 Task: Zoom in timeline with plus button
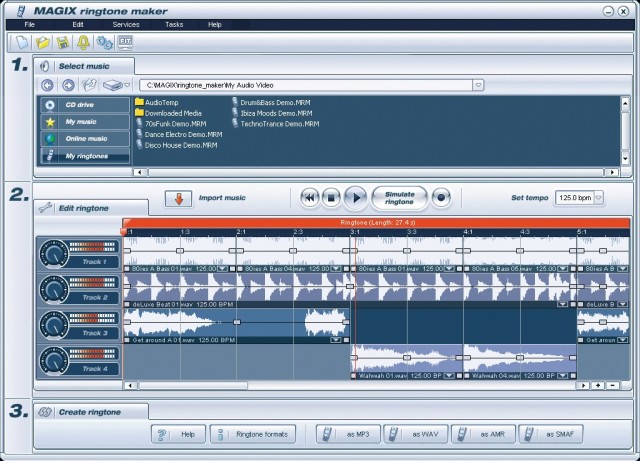598,385
